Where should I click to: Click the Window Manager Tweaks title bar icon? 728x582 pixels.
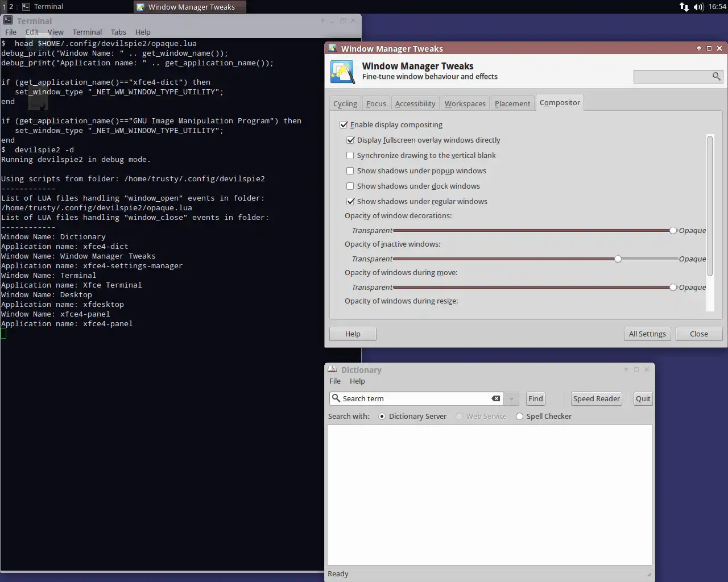pyautogui.click(x=332, y=48)
